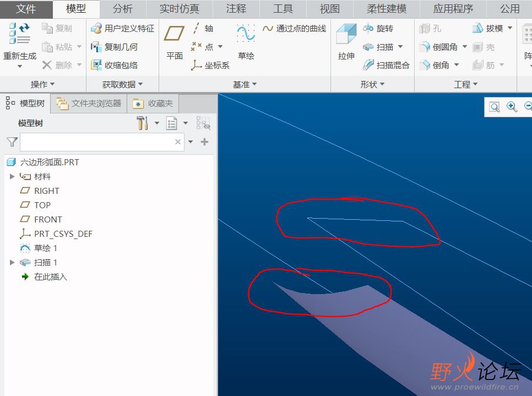Expand the 扫描 1 tree node
Screen dimensions: 532x396
(x=12, y=262)
